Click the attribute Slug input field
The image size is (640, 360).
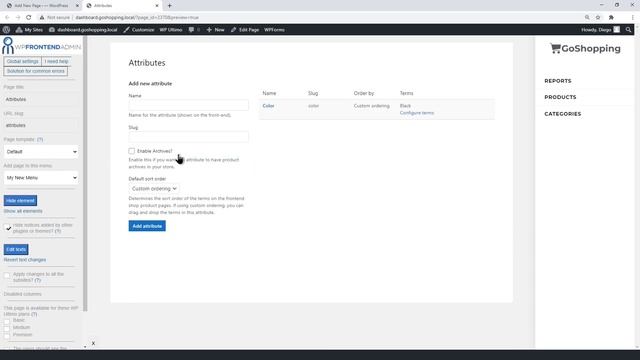[188, 137]
